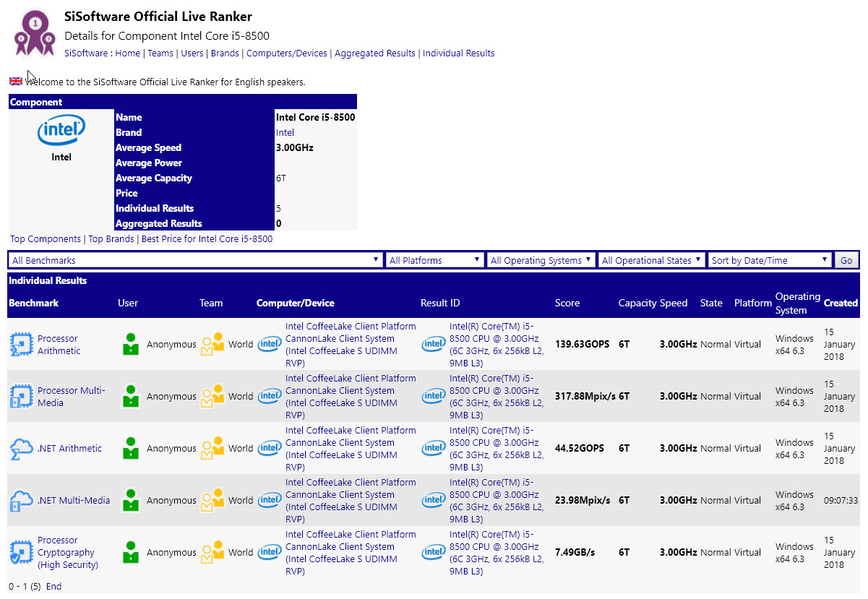Screen dimensions: 868x599
Task: Click green user icon in Processor Cryptography row
Action: point(130,552)
